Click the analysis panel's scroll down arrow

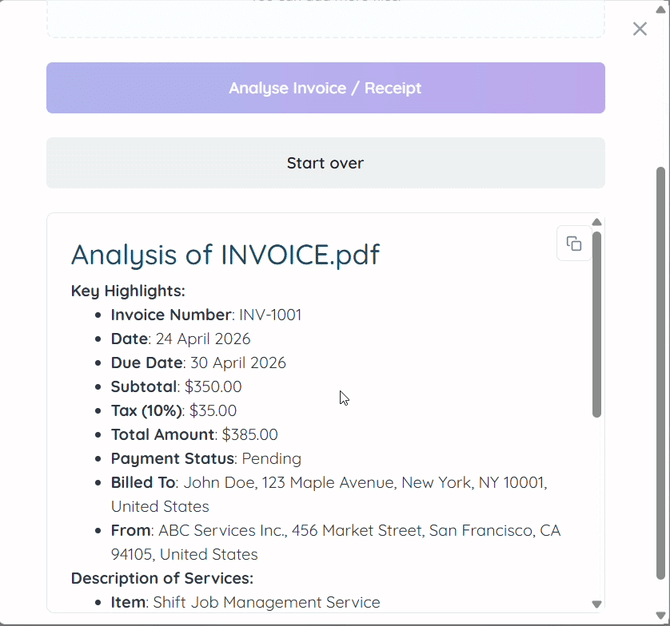[597, 604]
